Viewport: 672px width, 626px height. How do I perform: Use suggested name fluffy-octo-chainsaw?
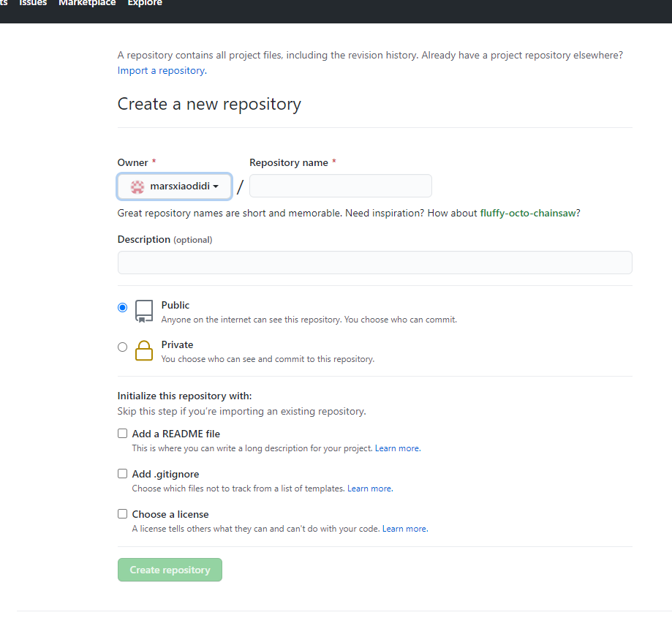click(527, 213)
